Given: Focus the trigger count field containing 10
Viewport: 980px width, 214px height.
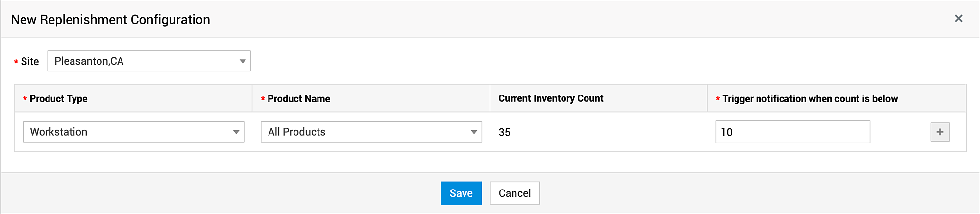Looking at the screenshot, I should pyautogui.click(x=792, y=132).
